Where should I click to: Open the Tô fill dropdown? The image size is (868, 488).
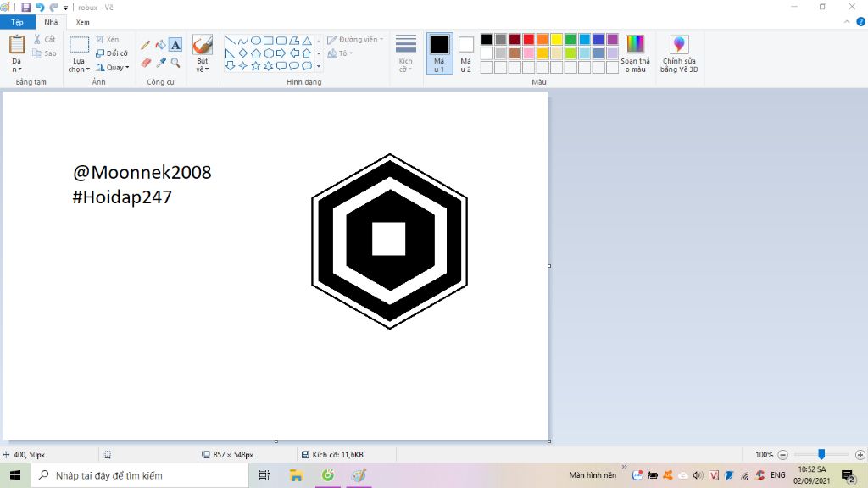pos(340,53)
